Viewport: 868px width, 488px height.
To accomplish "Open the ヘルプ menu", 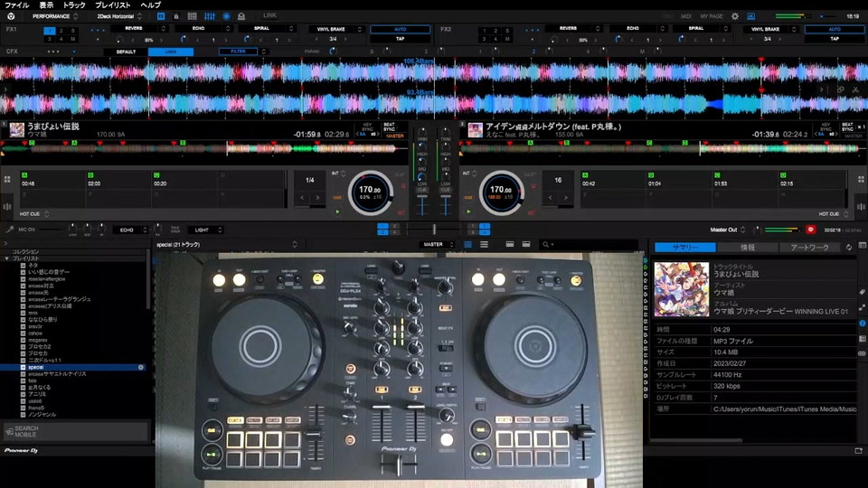I will [x=150, y=5].
